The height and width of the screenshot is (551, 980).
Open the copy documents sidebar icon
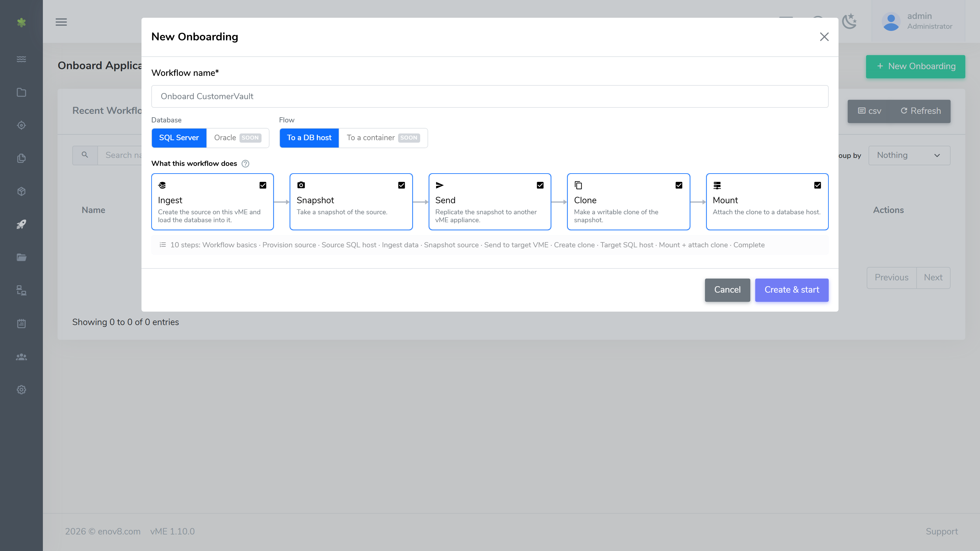(21, 158)
